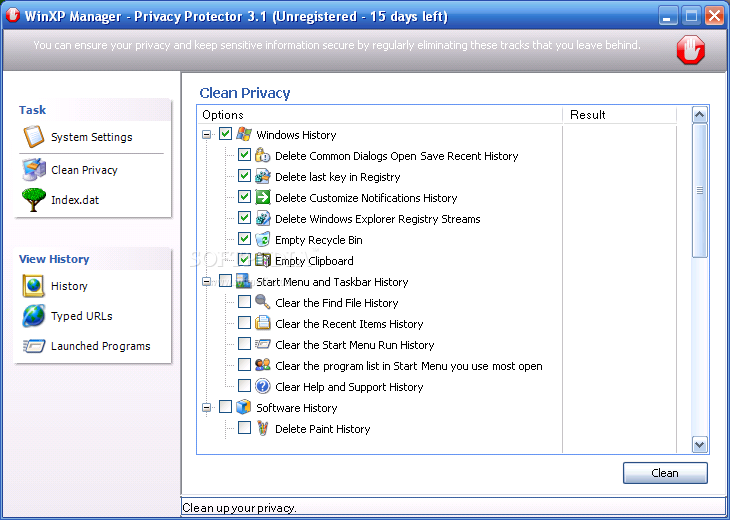The width and height of the screenshot is (730, 520).
Task: Click the program list users icon
Action: click(x=263, y=365)
